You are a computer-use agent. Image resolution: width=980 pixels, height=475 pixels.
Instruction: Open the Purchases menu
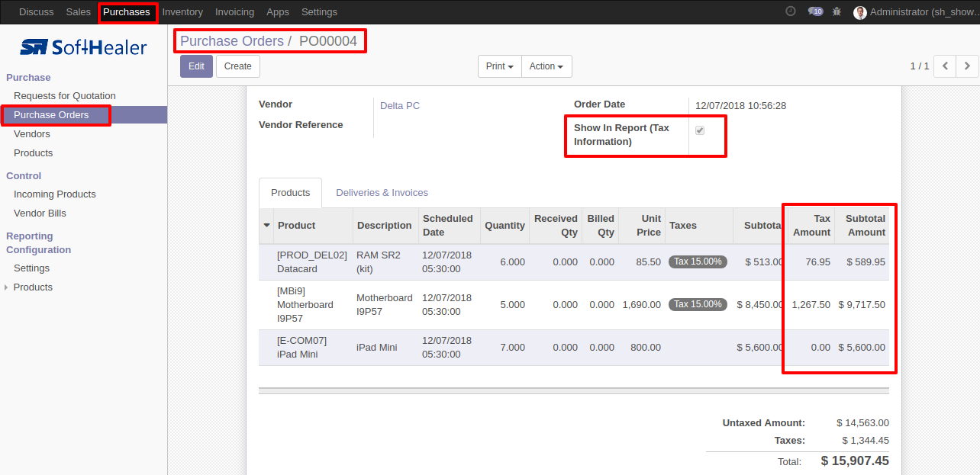pyautogui.click(x=127, y=12)
